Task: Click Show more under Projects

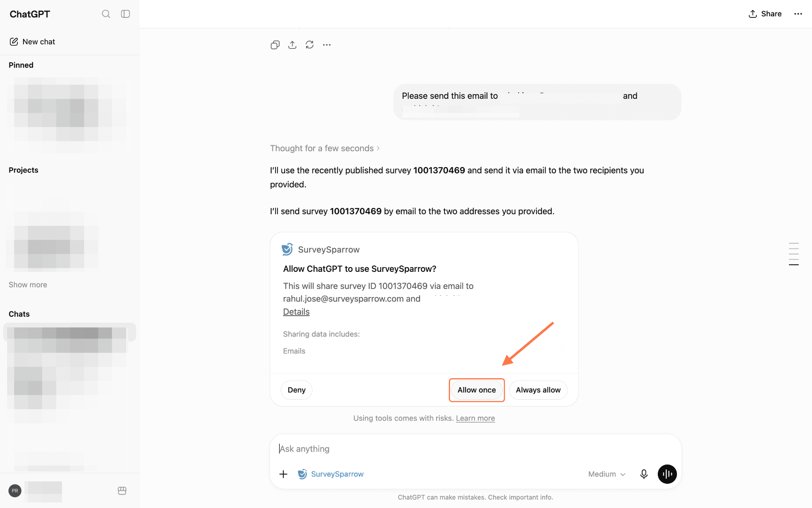Action: (x=28, y=285)
